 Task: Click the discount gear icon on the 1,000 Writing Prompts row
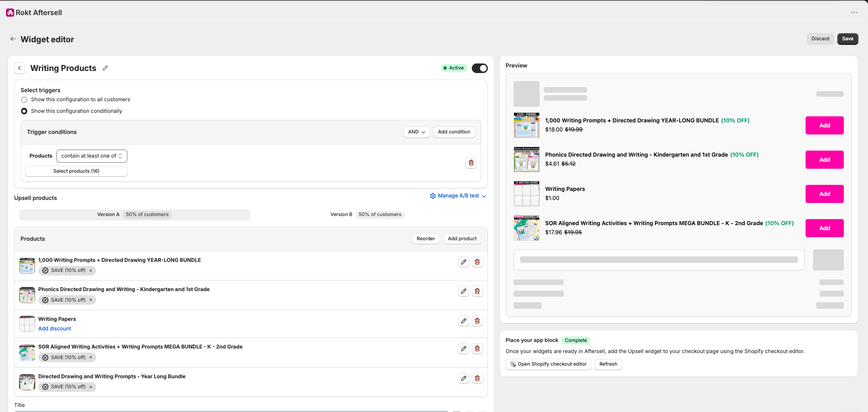click(45, 270)
